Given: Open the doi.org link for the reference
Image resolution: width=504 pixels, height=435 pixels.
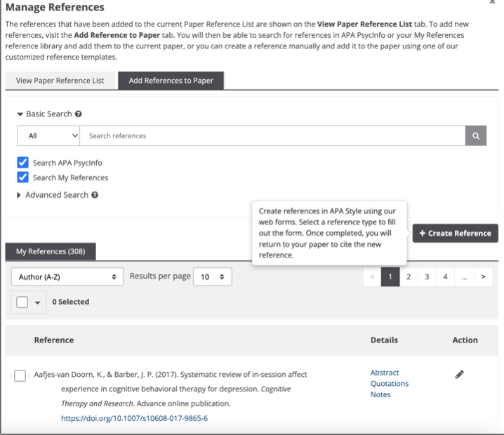Looking at the screenshot, I should [x=134, y=419].
